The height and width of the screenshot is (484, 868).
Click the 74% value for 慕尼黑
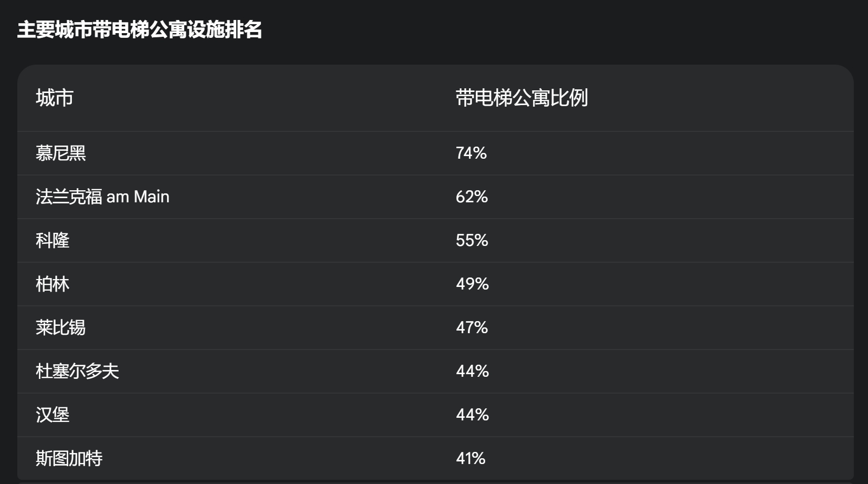click(471, 153)
